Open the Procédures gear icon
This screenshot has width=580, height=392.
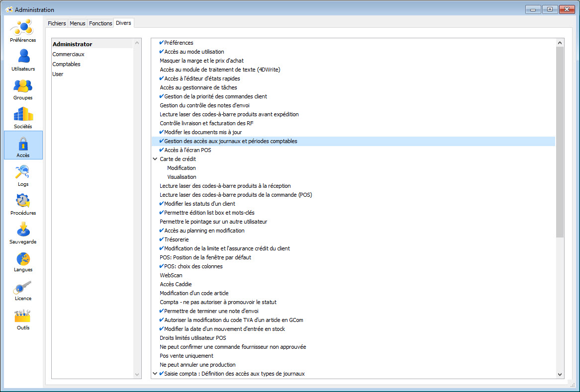tap(23, 201)
